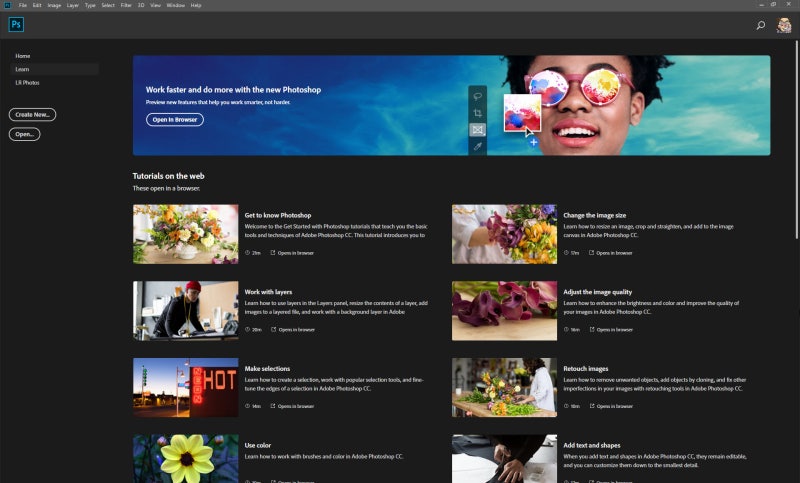
Task: Open Get to know Photoshop tutorial title
Action: [x=278, y=215]
